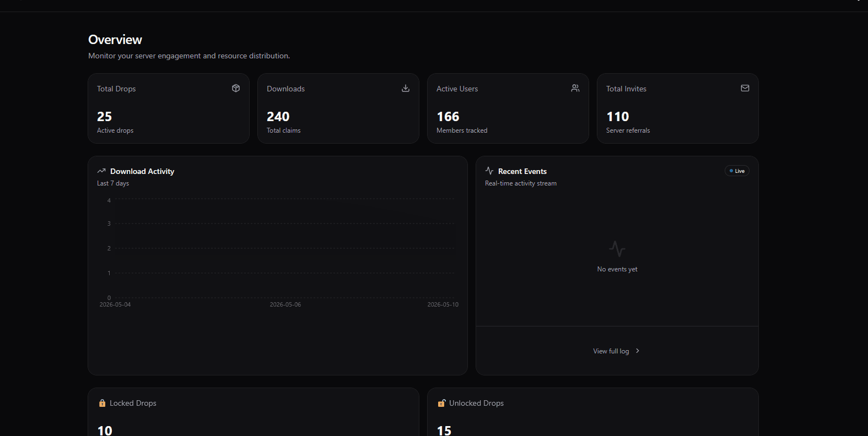The width and height of the screenshot is (868, 436).
Task: Click the Active drops caption
Action: click(x=115, y=130)
